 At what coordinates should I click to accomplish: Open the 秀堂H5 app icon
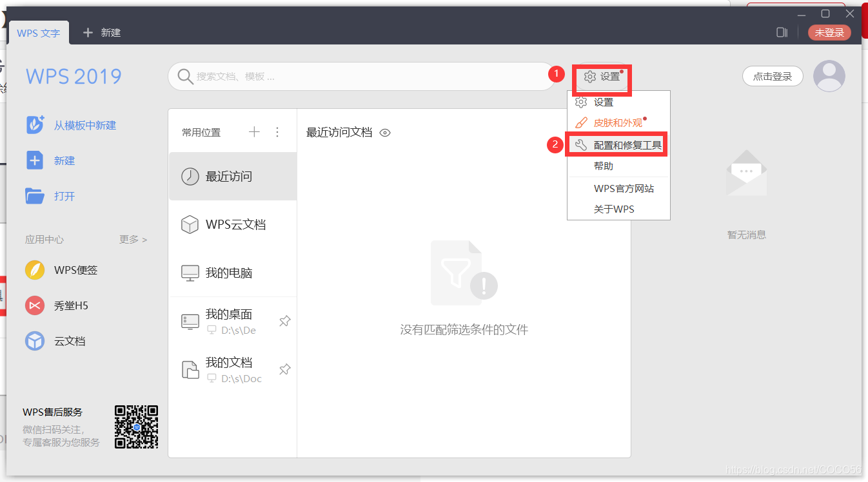[x=35, y=305]
